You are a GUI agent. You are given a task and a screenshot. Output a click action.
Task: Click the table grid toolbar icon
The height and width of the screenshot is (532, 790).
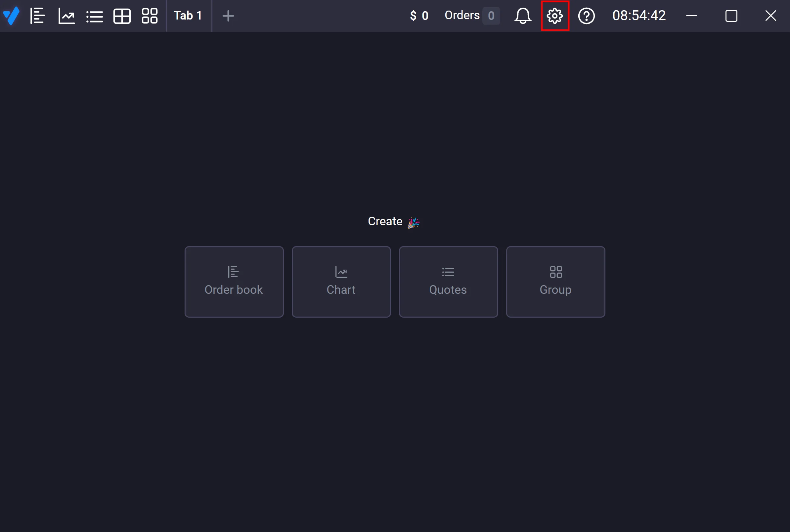pos(122,16)
